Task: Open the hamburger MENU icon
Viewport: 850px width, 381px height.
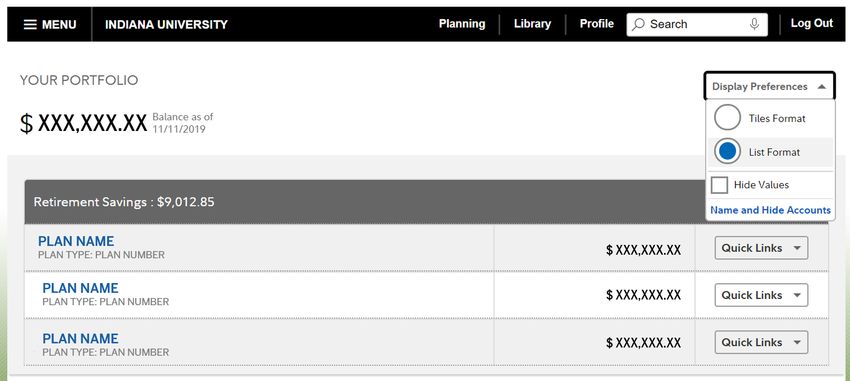Action: pos(30,24)
